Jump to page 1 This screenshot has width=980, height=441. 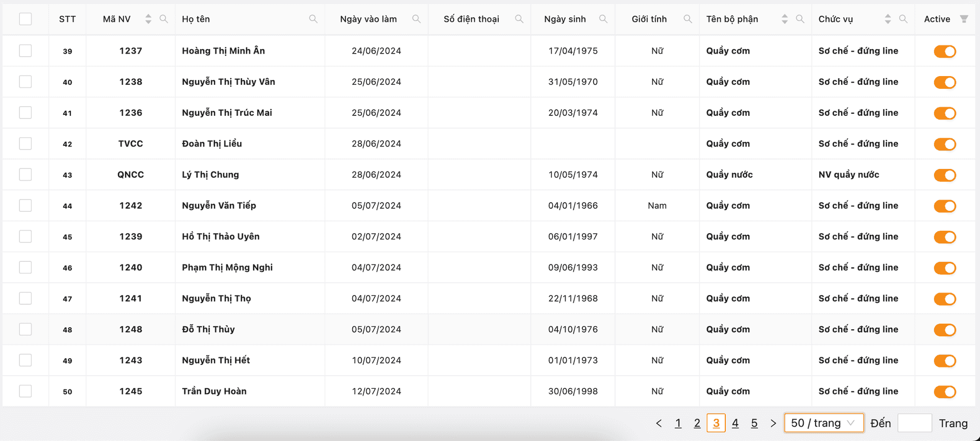pos(678,423)
